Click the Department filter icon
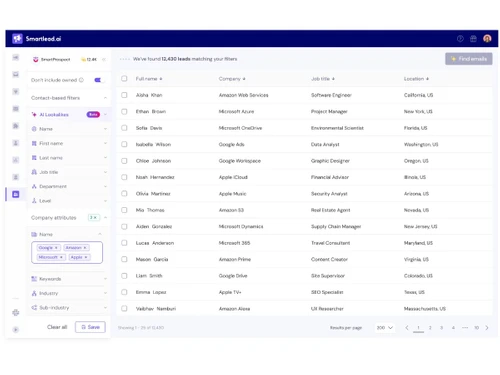The image size is (500, 375). pyautogui.click(x=34, y=186)
